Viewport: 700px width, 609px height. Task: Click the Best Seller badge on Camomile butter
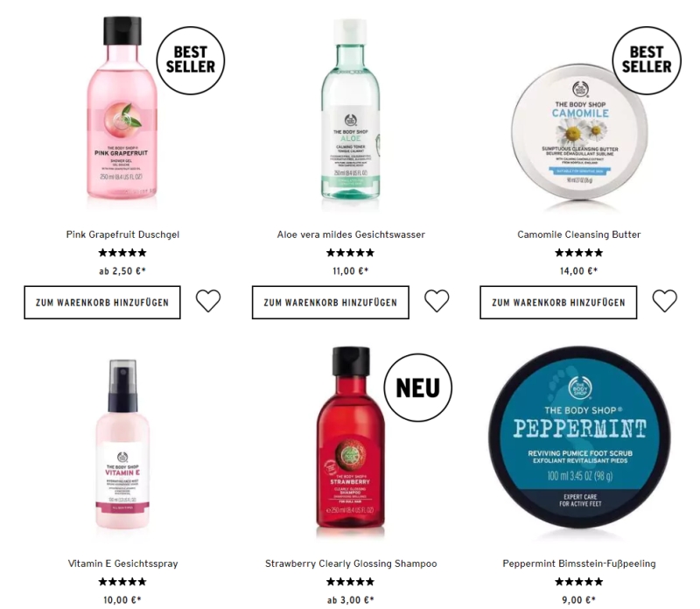point(647,60)
